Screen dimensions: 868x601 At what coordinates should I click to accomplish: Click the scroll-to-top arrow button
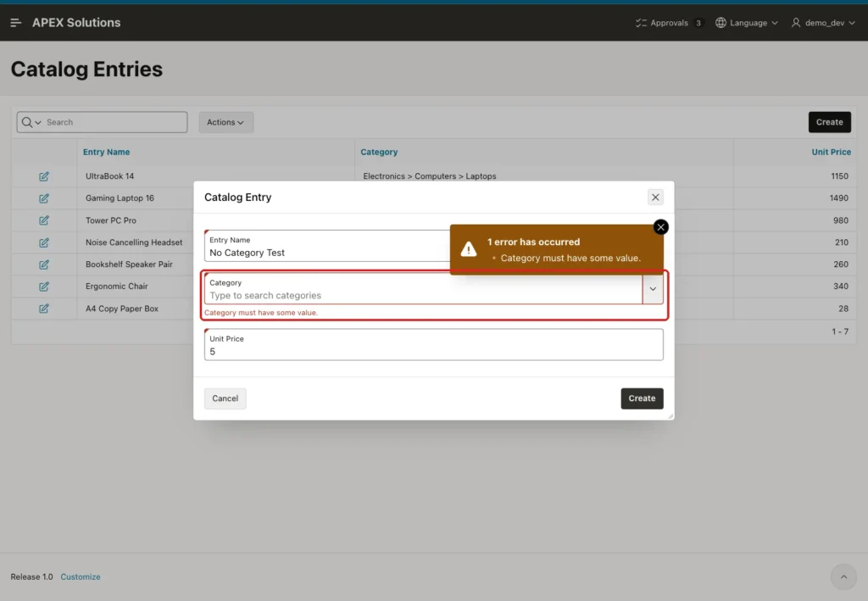(843, 576)
